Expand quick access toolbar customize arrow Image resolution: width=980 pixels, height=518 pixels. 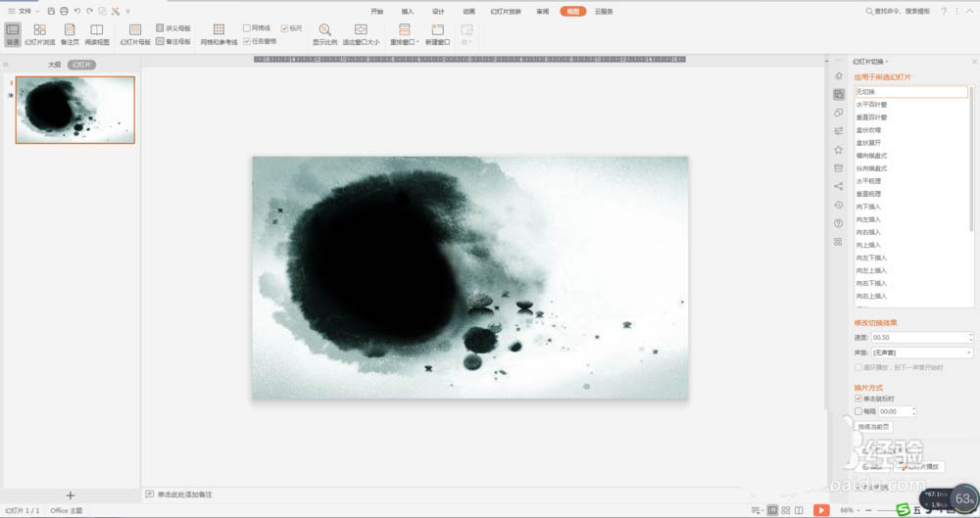click(128, 11)
